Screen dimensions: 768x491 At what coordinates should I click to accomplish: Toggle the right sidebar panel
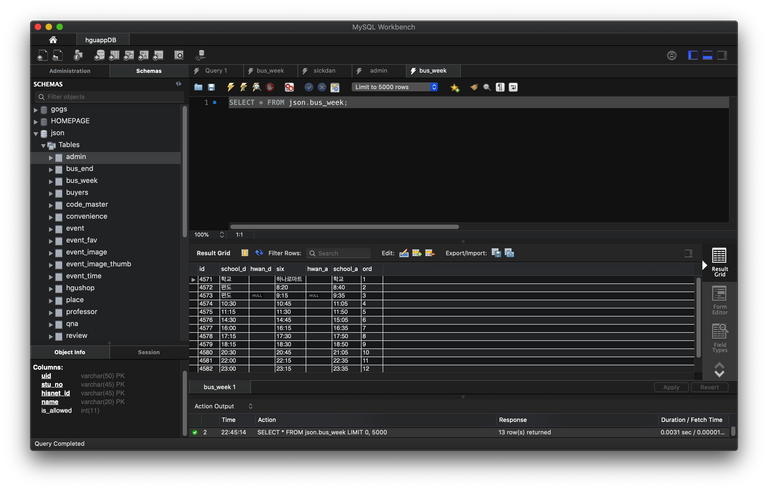722,55
